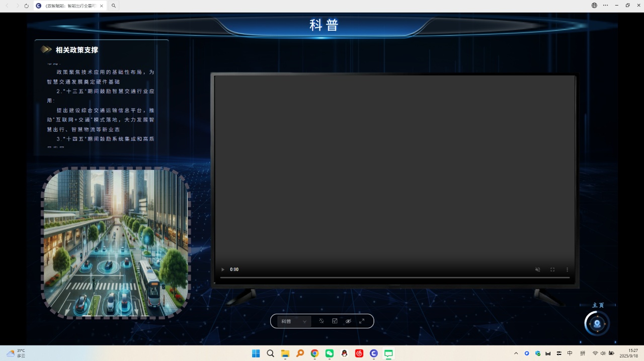Unmute the video player sound
This screenshot has height=361, width=644.
(537, 270)
